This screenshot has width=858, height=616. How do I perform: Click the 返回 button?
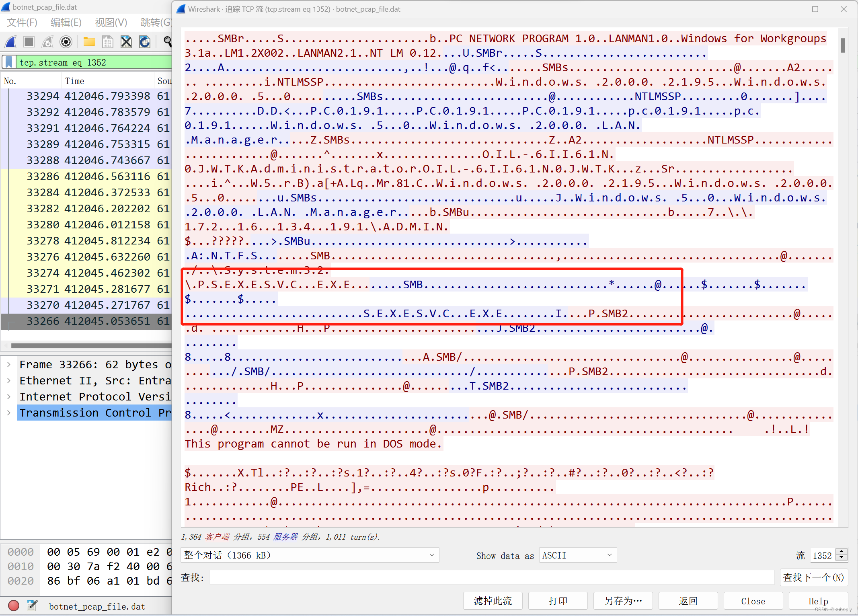tap(688, 601)
